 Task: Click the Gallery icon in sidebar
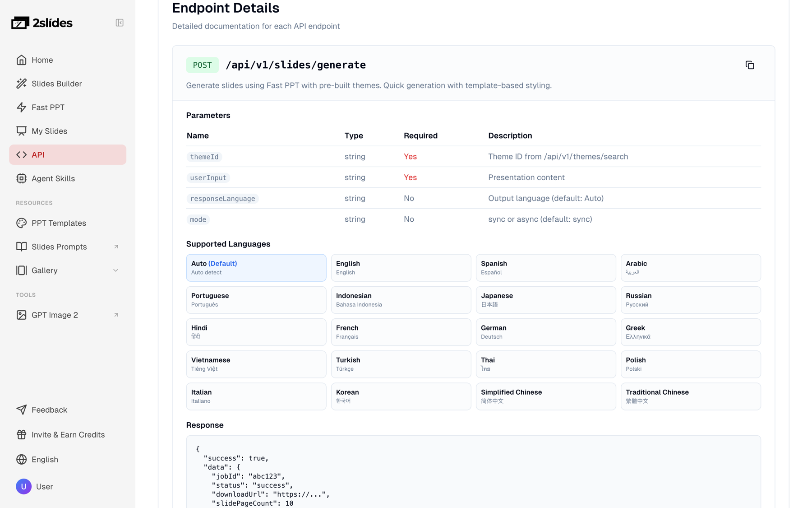pos(21,270)
